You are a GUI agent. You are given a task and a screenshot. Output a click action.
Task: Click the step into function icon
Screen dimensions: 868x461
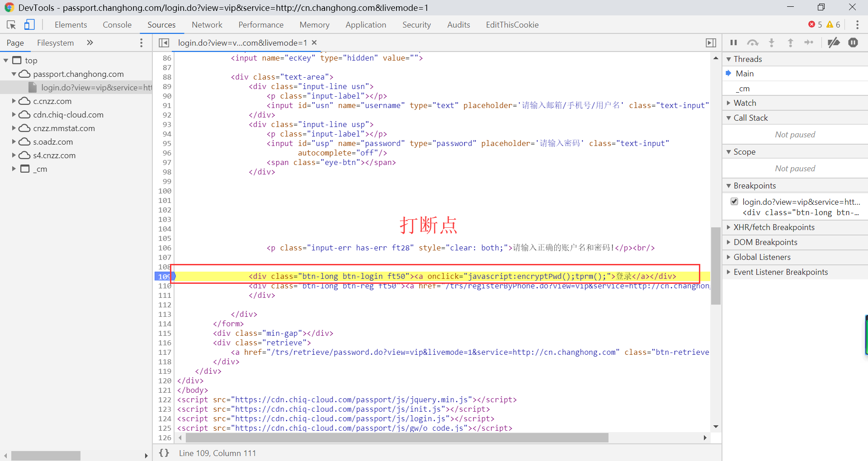(x=772, y=42)
